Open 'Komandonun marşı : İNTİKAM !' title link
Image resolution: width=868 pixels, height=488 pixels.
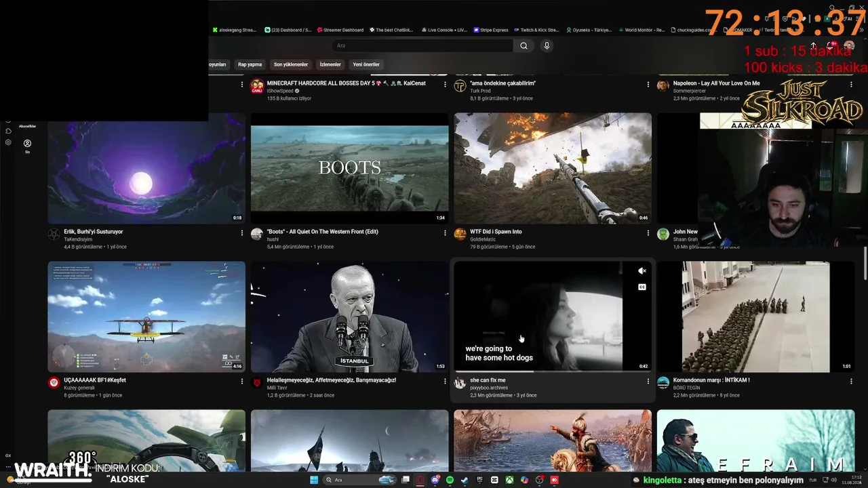pyautogui.click(x=711, y=380)
